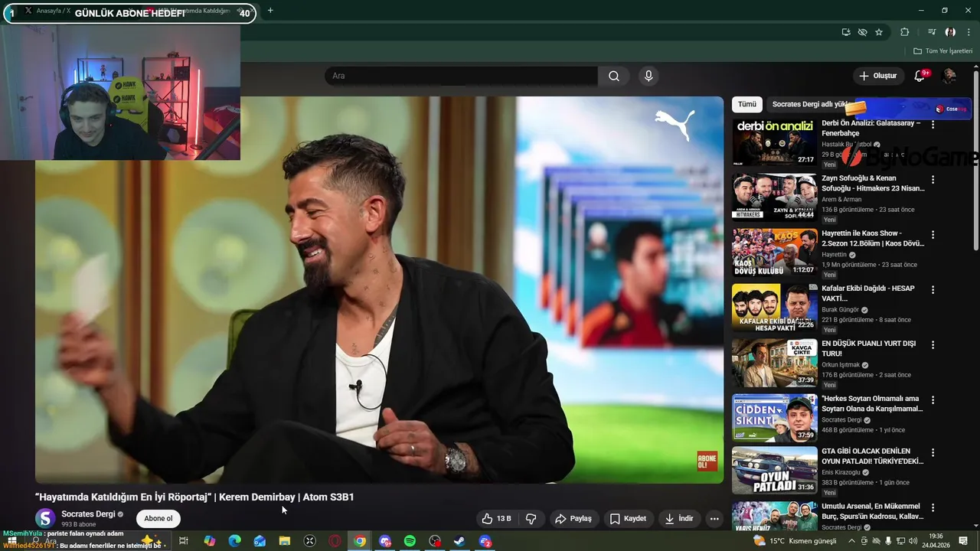Open Chrome profile avatar in toolbar

coord(950,32)
